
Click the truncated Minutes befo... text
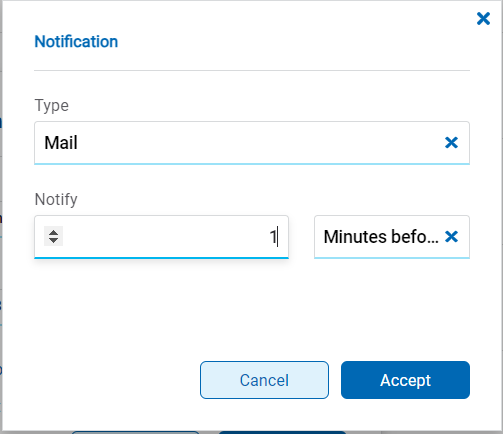[381, 237]
